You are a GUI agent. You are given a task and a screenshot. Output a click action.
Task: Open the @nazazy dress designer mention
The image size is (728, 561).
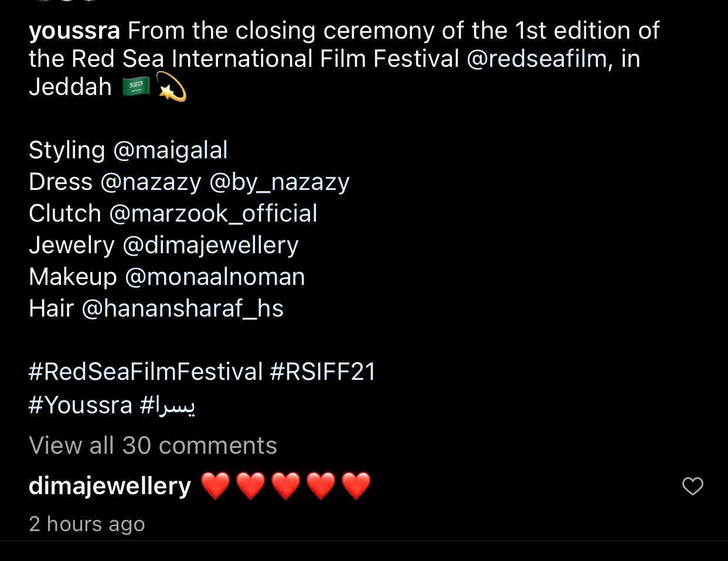151,182
